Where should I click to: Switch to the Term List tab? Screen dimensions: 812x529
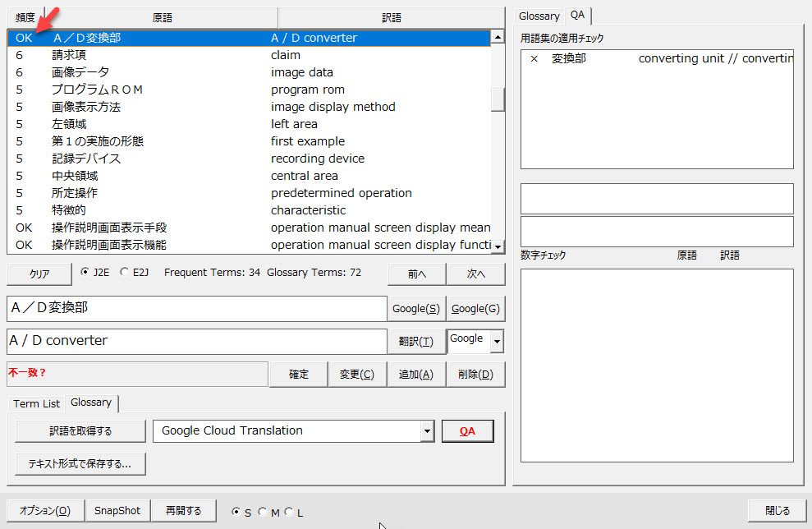(x=37, y=403)
